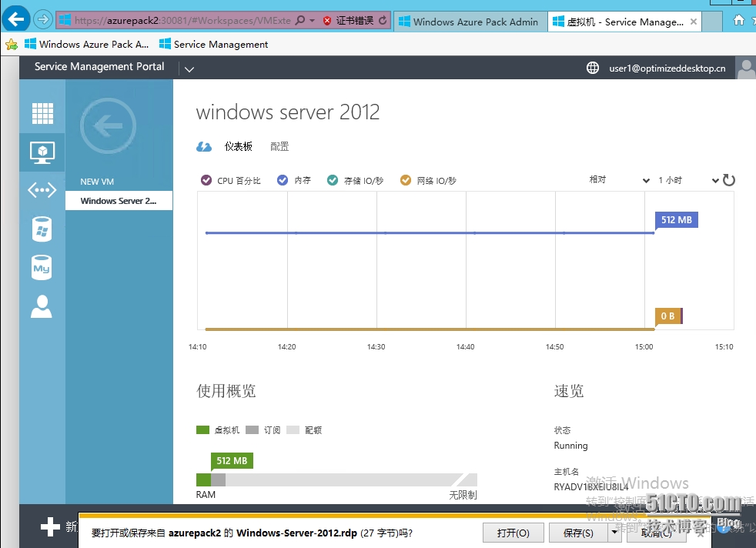Image resolution: width=756 pixels, height=548 pixels.
Task: Switch to the 配置 tab
Action: coord(279,146)
